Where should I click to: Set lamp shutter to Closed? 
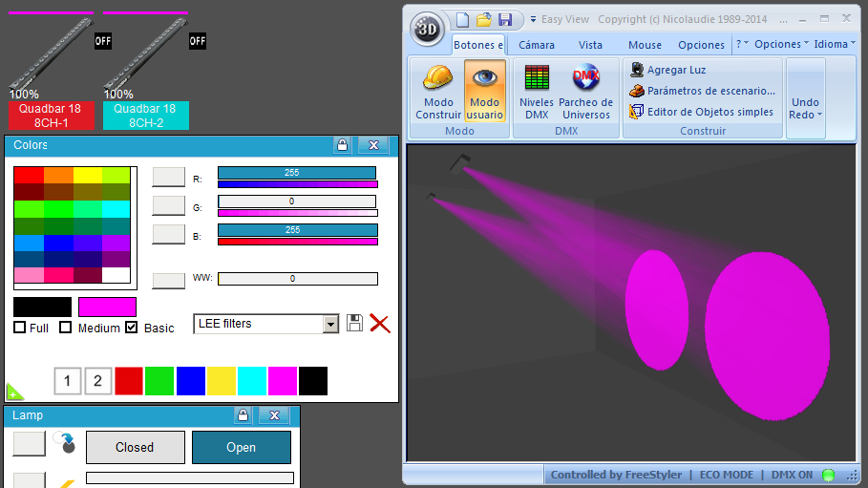coord(135,447)
